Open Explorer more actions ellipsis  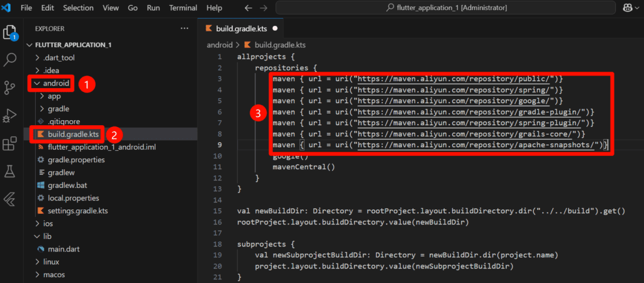(184, 28)
